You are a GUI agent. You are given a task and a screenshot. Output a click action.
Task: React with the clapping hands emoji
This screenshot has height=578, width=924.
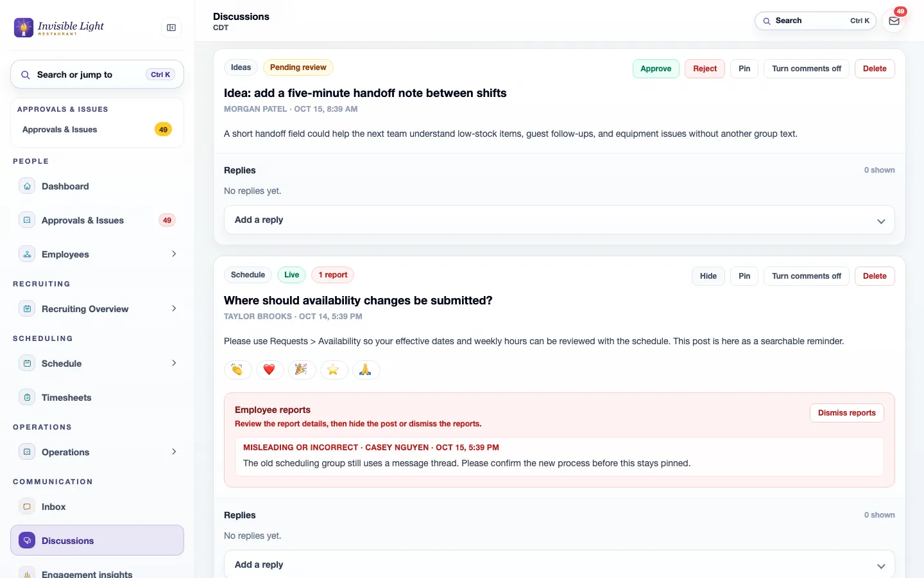pos(237,370)
